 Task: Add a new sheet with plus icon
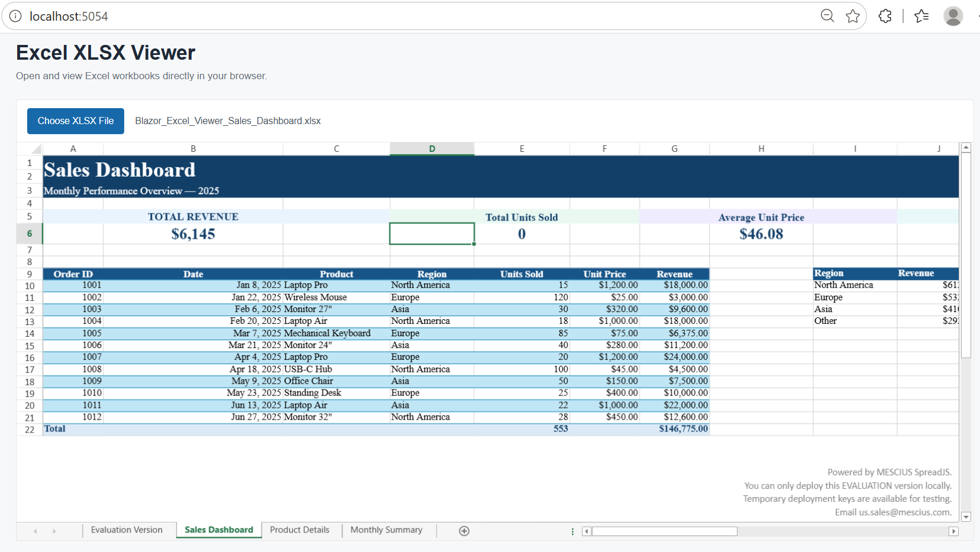point(464,531)
